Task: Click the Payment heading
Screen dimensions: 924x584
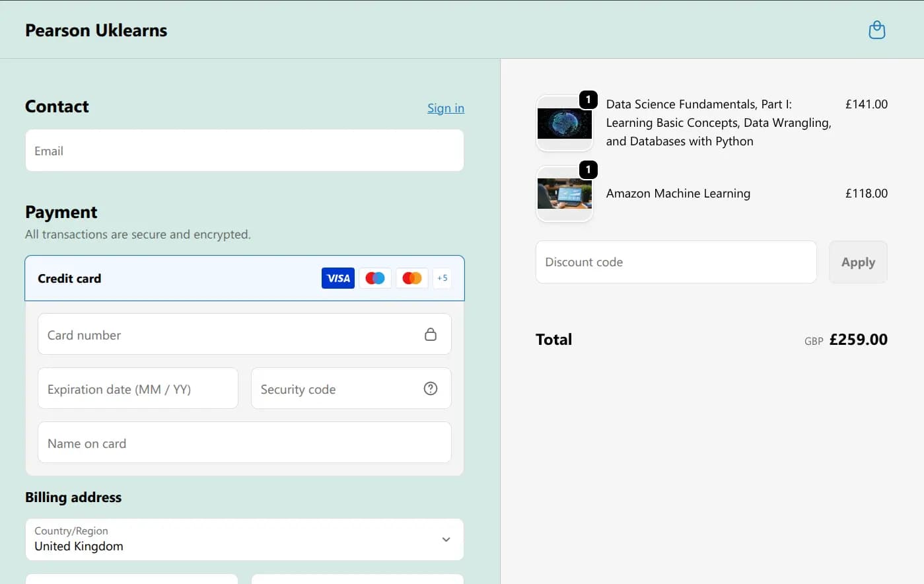Action: coord(61,212)
